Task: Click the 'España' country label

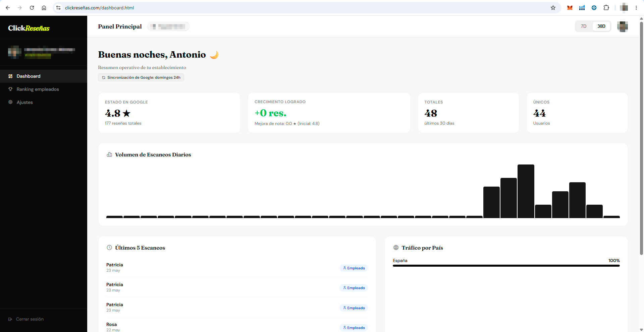Action: click(x=400, y=261)
